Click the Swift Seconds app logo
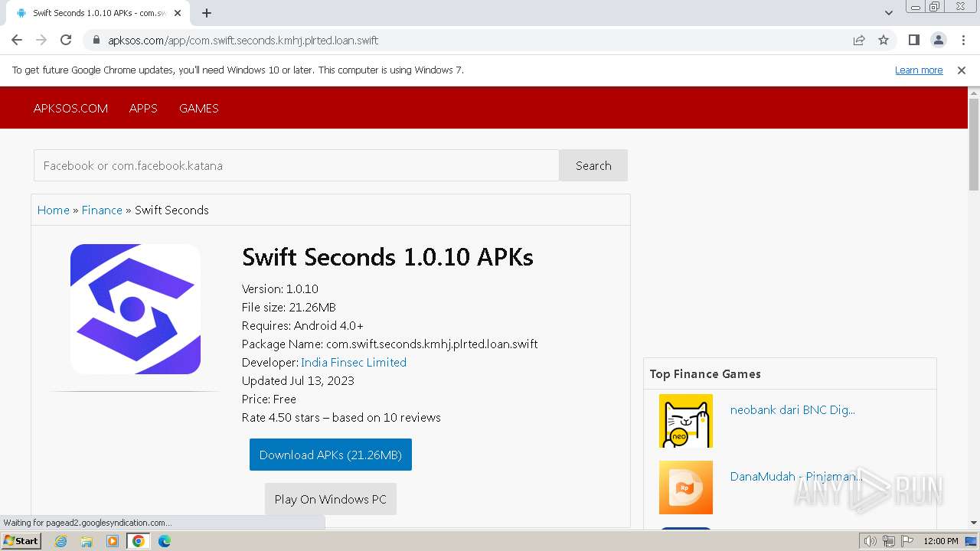The height and width of the screenshot is (551, 980). pyautogui.click(x=136, y=309)
